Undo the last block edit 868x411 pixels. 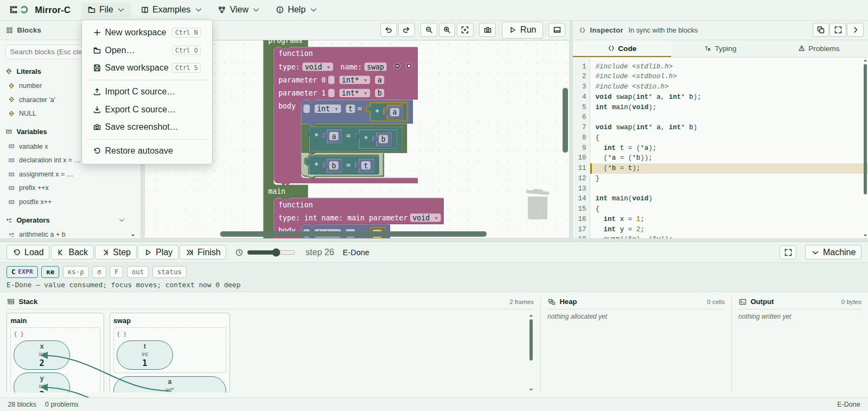click(388, 30)
